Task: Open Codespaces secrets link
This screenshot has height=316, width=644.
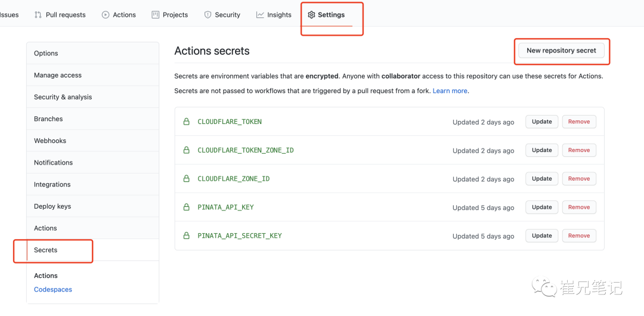Action: pyautogui.click(x=53, y=290)
